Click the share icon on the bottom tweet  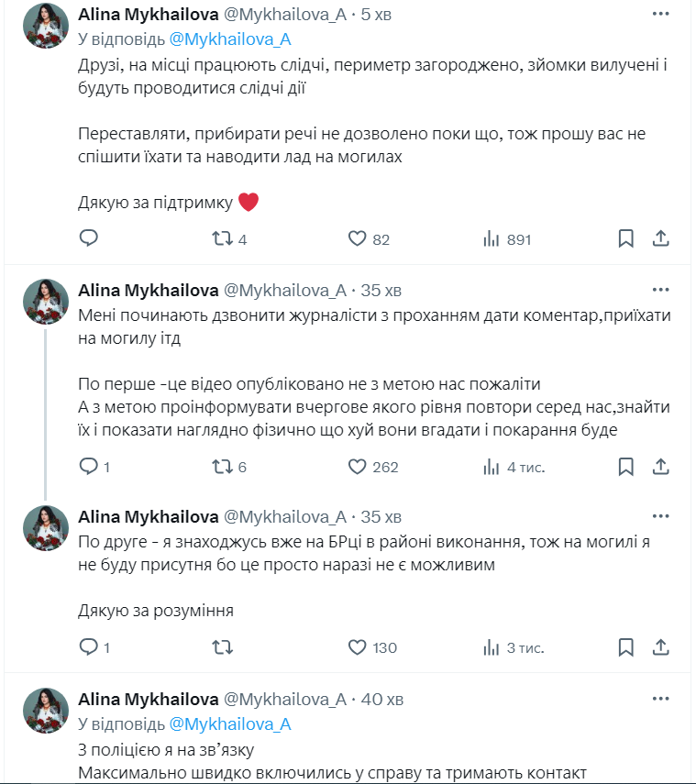pos(659,646)
